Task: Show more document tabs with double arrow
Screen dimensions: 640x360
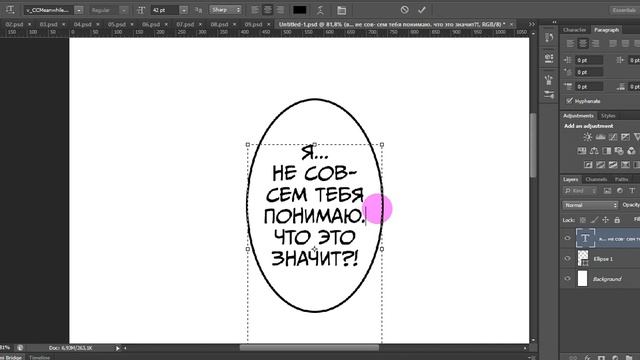Action: (531, 24)
